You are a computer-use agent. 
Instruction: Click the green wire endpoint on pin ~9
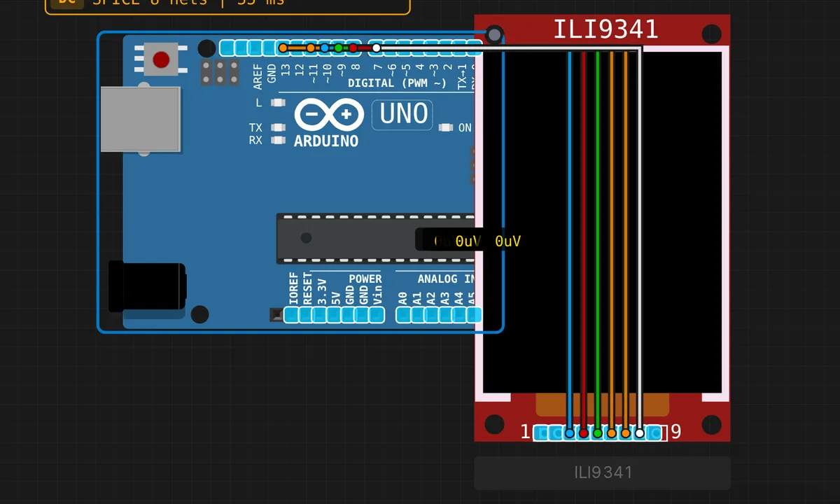point(339,48)
